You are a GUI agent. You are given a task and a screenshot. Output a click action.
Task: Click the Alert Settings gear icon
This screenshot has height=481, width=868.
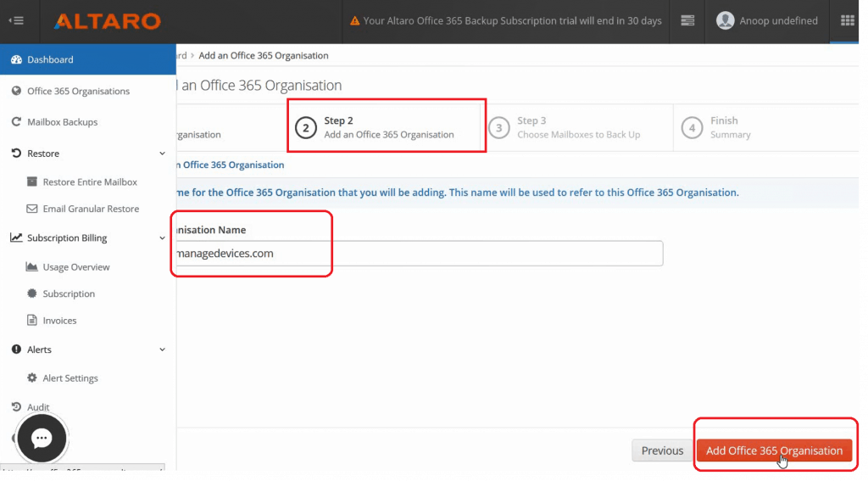coord(32,378)
